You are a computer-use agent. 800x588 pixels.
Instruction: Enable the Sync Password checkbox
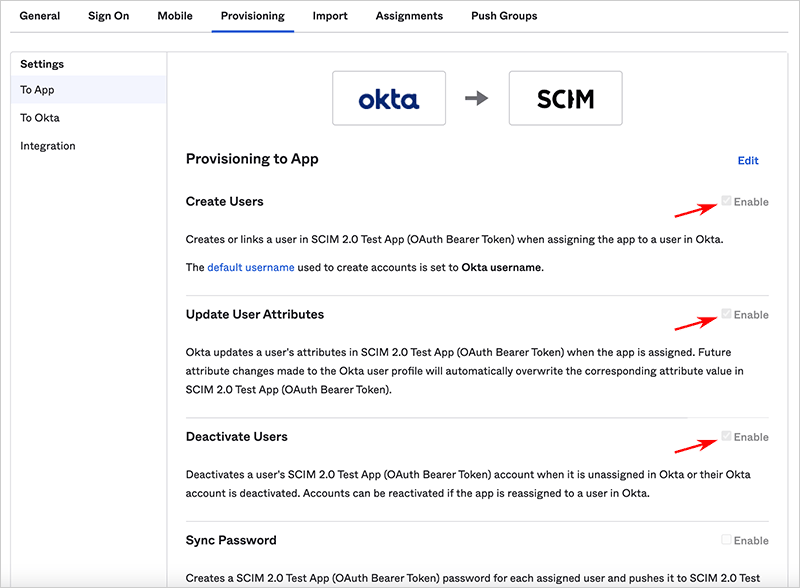coord(727,540)
